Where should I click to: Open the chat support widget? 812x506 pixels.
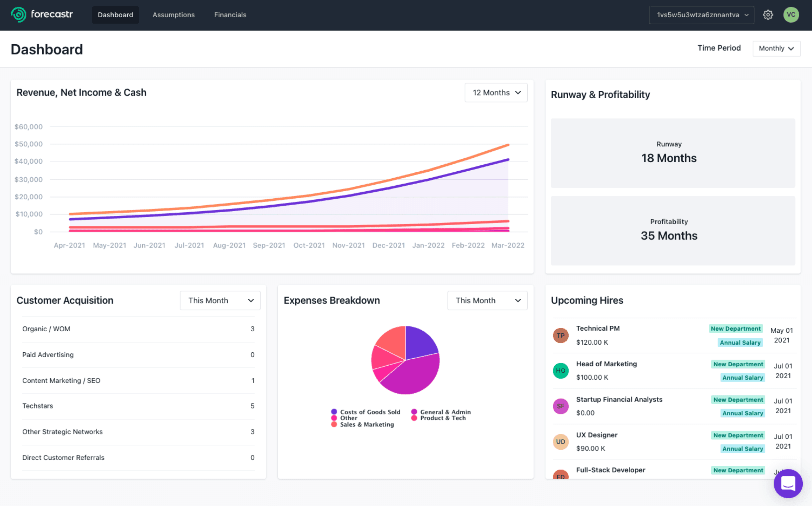(x=788, y=483)
